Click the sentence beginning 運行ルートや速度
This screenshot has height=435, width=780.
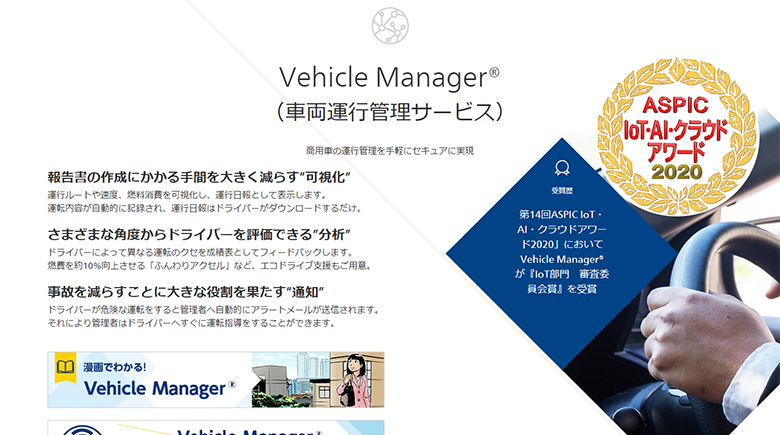click(187, 195)
